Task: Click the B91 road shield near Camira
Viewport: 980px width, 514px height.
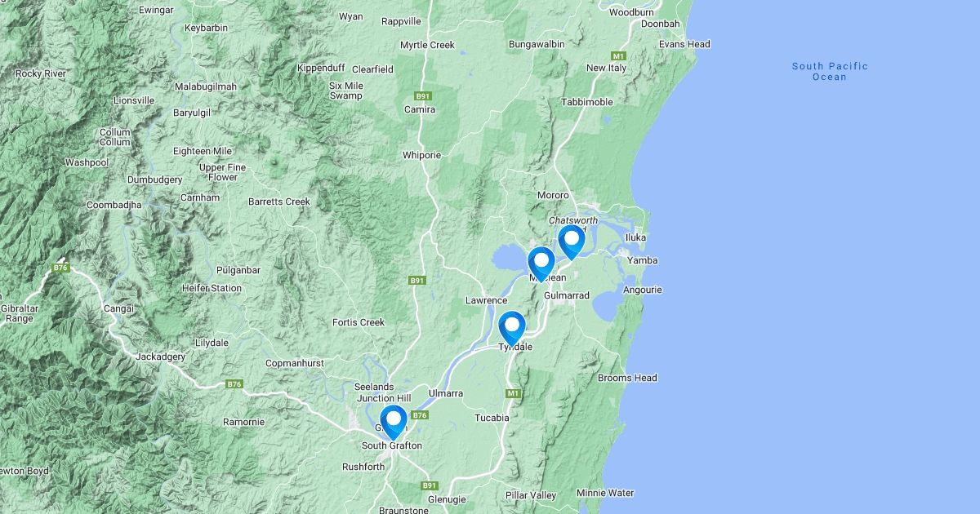Action: click(x=423, y=96)
